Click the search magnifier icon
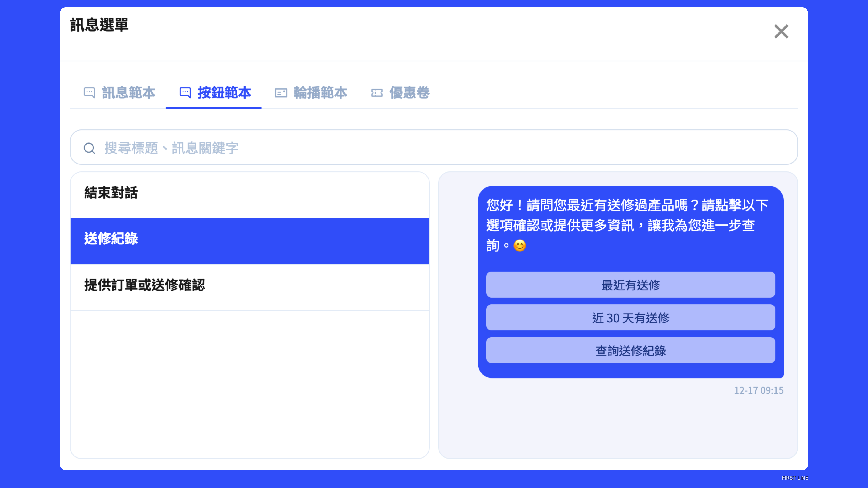The image size is (868, 488). tap(89, 148)
